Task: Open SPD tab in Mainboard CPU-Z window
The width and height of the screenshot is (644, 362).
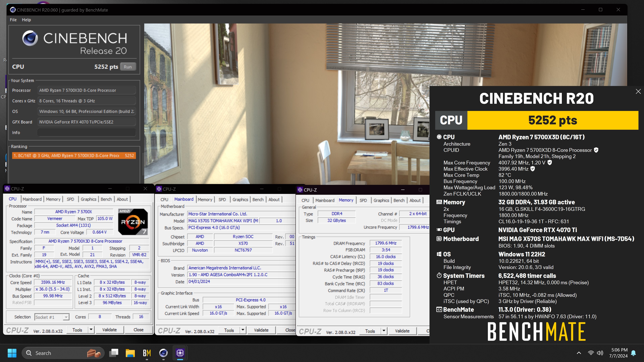Action: coord(222,200)
